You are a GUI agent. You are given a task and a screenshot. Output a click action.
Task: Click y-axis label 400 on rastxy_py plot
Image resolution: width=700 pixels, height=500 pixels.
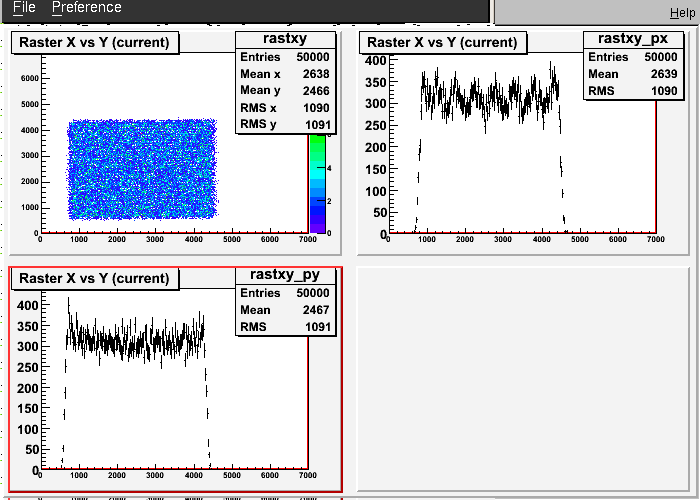click(x=28, y=305)
